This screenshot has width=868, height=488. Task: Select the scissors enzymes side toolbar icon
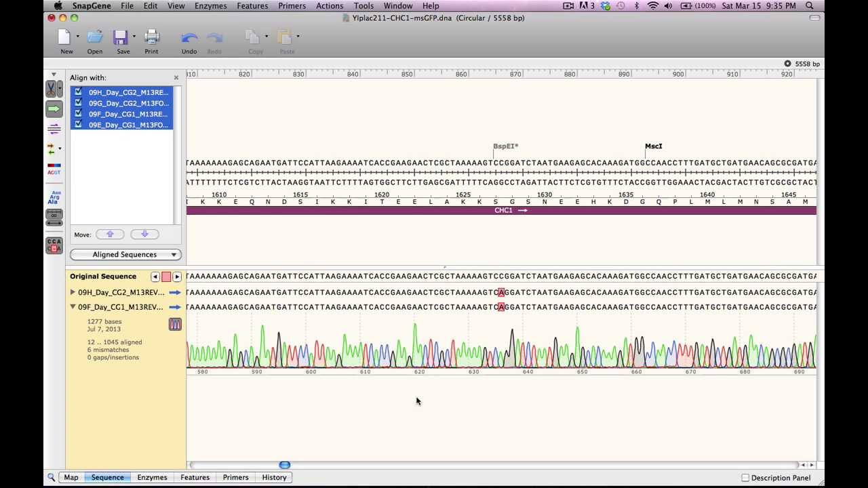[x=51, y=89]
